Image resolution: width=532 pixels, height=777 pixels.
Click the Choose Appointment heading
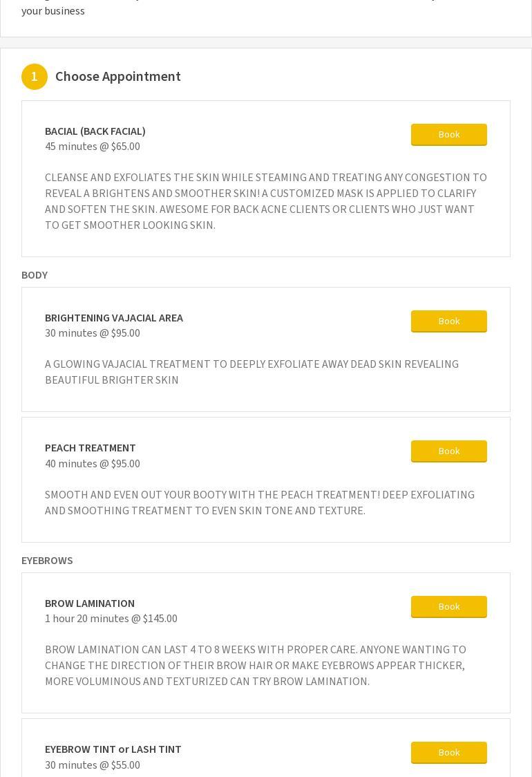pyautogui.click(x=118, y=76)
